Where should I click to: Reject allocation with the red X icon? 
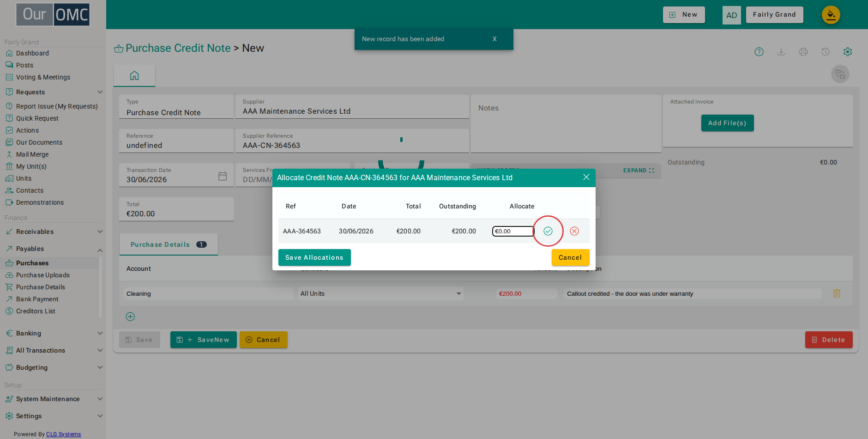tap(574, 231)
